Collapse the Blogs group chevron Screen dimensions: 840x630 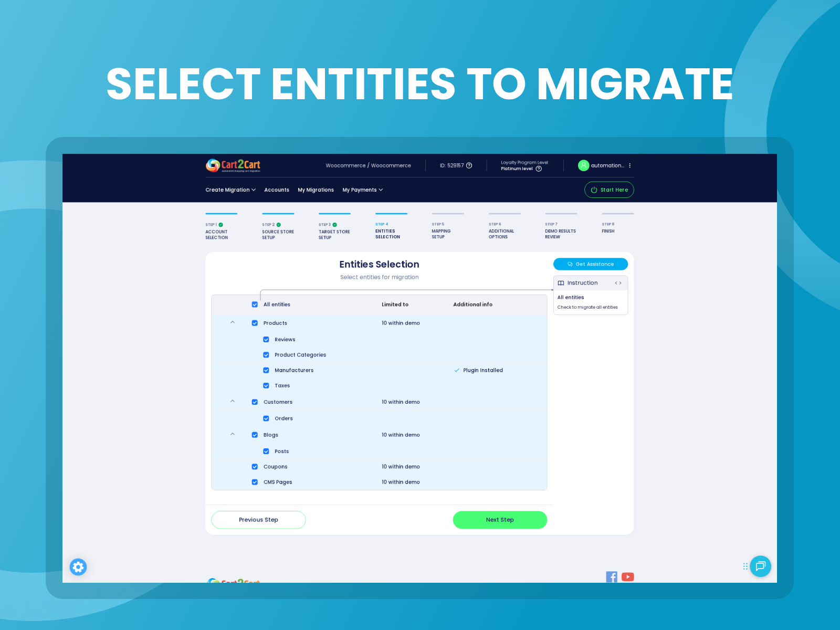pos(233,434)
